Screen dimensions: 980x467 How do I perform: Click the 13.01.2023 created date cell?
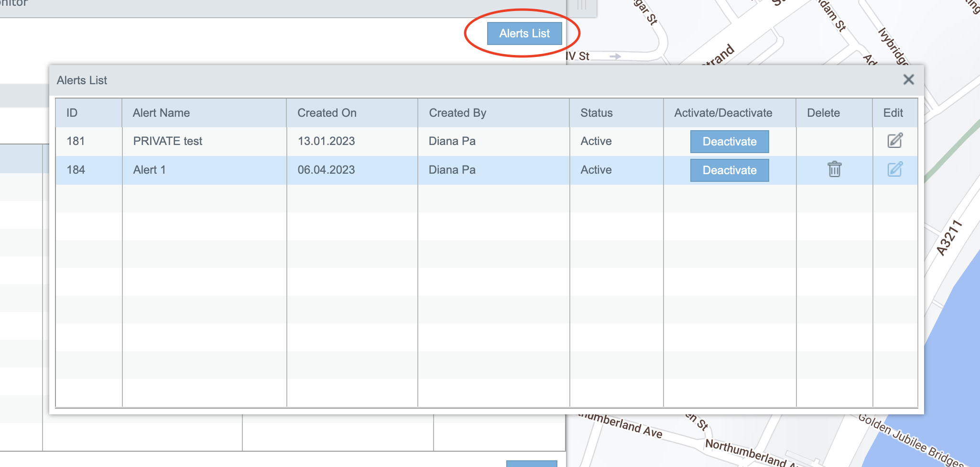(x=326, y=141)
